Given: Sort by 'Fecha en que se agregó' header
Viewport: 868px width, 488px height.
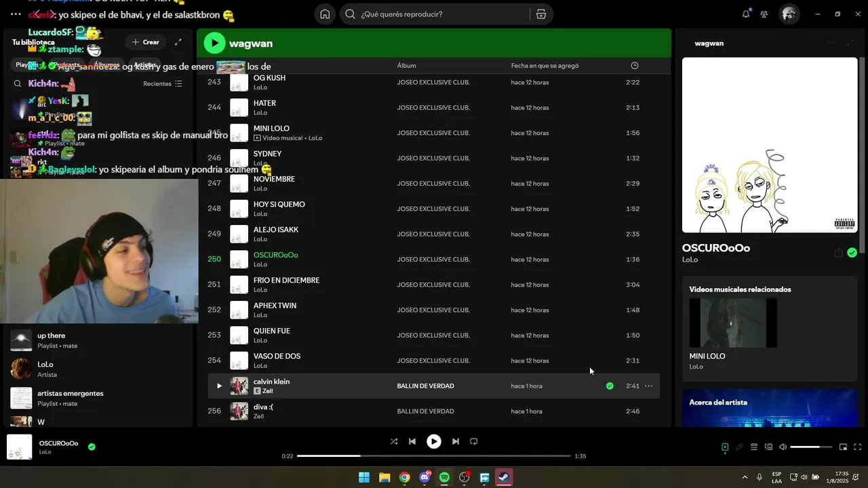Looking at the screenshot, I should [545, 66].
